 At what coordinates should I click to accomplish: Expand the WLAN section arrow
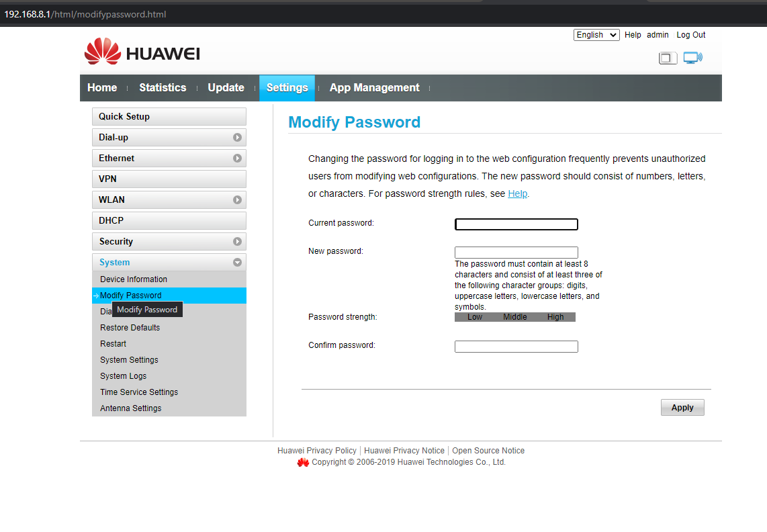pyautogui.click(x=237, y=200)
